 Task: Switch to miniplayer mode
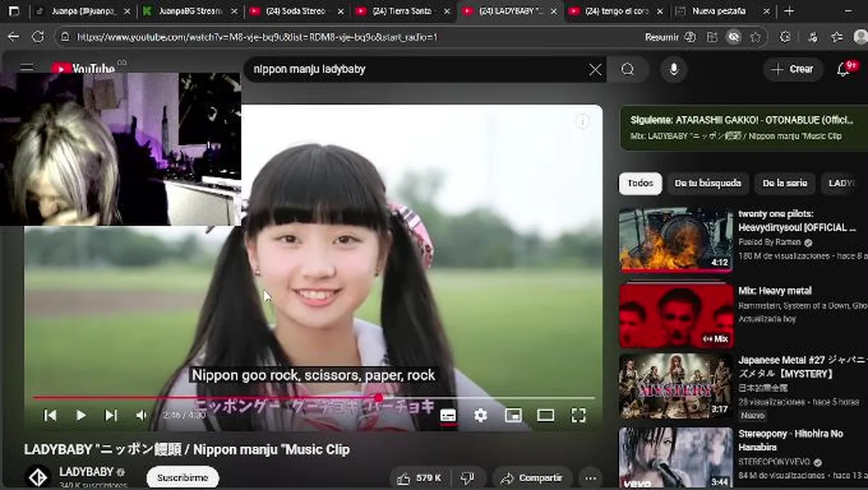coord(513,415)
